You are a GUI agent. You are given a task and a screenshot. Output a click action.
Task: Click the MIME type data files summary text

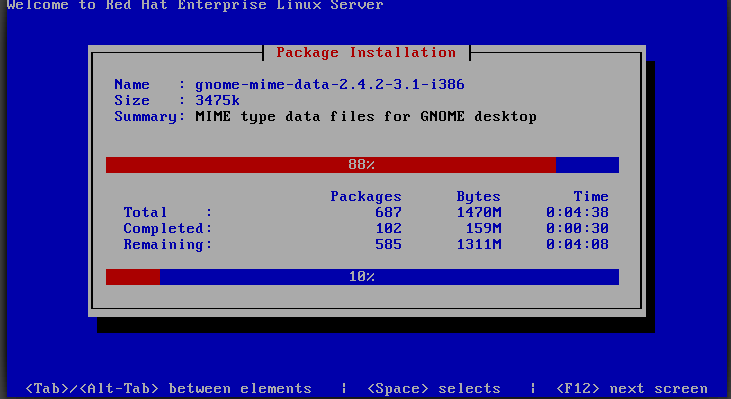[366, 117]
